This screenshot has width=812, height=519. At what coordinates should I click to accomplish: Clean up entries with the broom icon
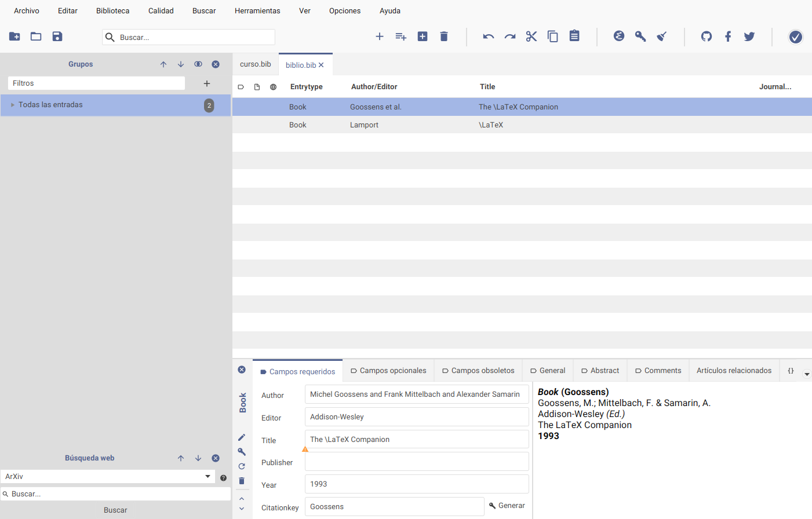click(662, 36)
